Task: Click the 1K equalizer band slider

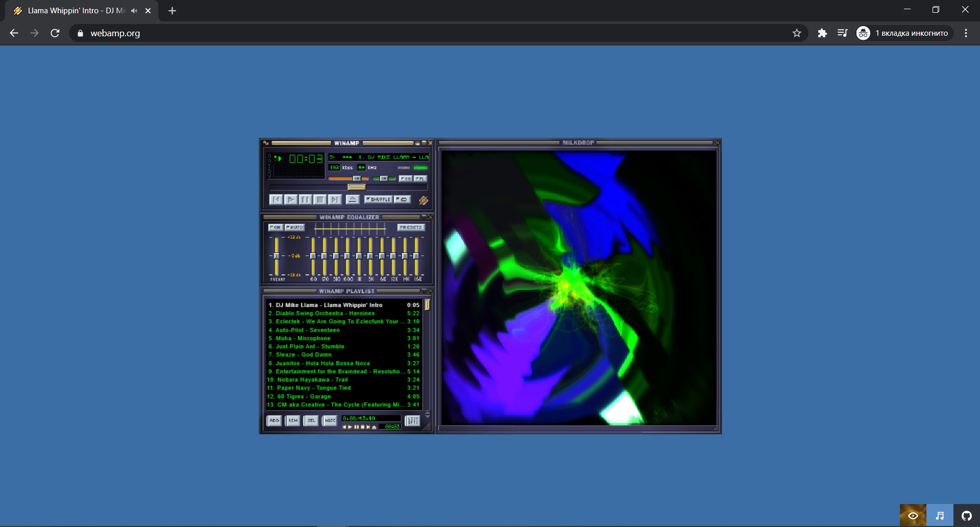Action: (359, 256)
